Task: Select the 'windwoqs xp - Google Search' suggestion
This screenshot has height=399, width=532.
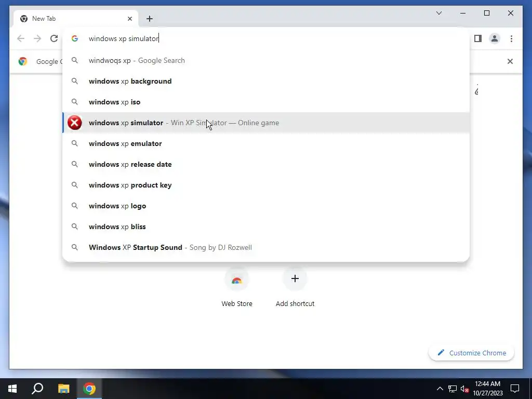Action: pyautogui.click(x=266, y=60)
